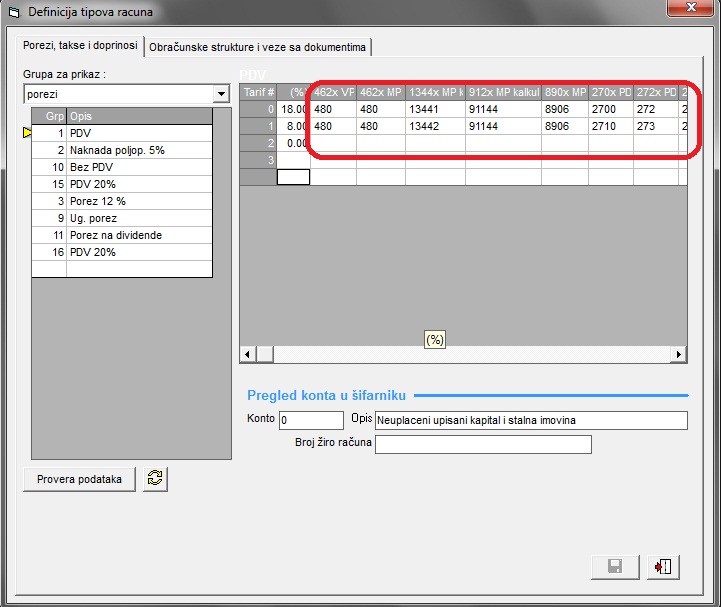Click the floppy disk save icon
This screenshot has height=607, width=721.
[x=615, y=567]
